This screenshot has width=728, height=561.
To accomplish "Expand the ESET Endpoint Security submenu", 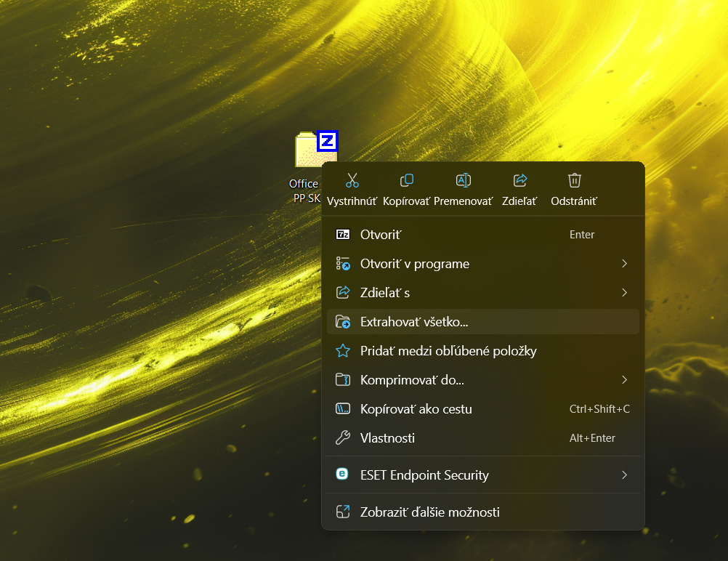I will tap(623, 475).
